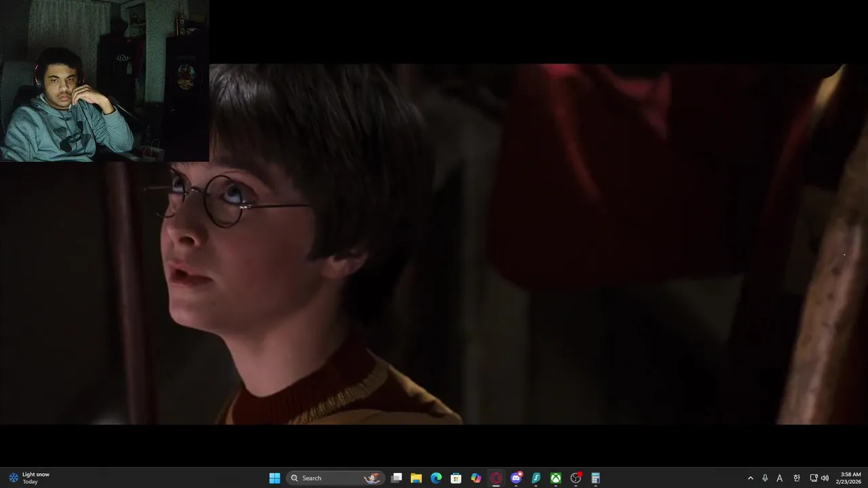The width and height of the screenshot is (868, 488).
Task: Open network settings tray icon
Action: pyautogui.click(x=814, y=478)
